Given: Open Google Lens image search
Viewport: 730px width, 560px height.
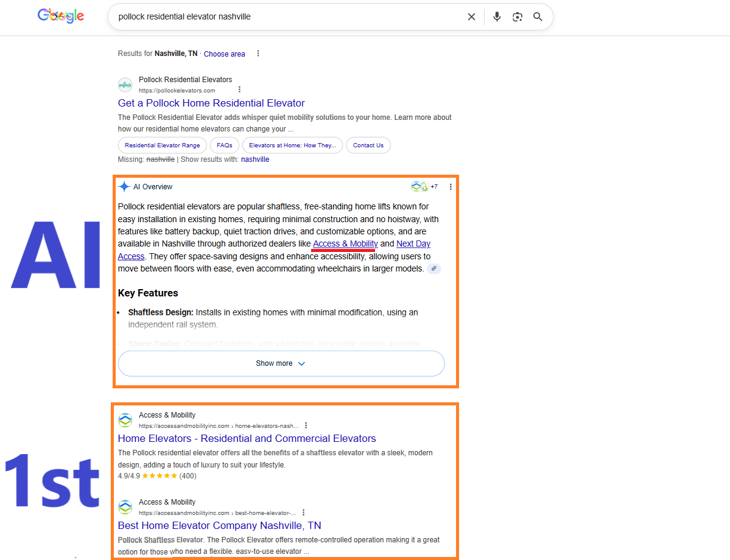Looking at the screenshot, I should click(x=518, y=17).
